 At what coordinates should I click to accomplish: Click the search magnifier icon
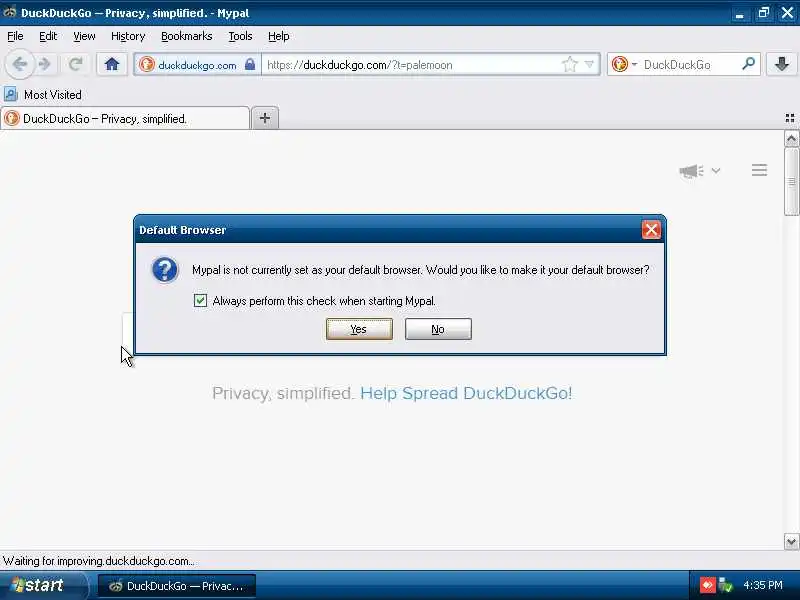click(x=748, y=64)
